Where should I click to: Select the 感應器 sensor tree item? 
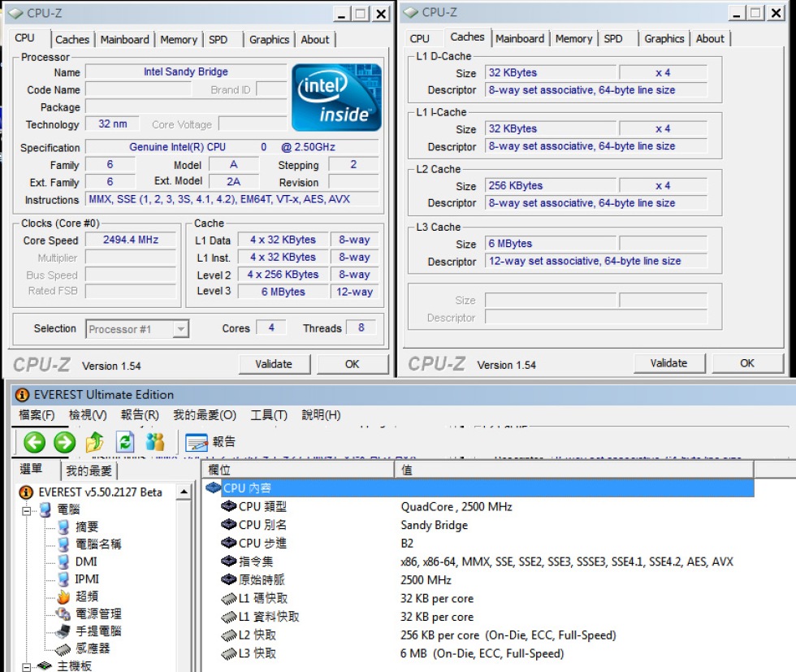pos(93,648)
